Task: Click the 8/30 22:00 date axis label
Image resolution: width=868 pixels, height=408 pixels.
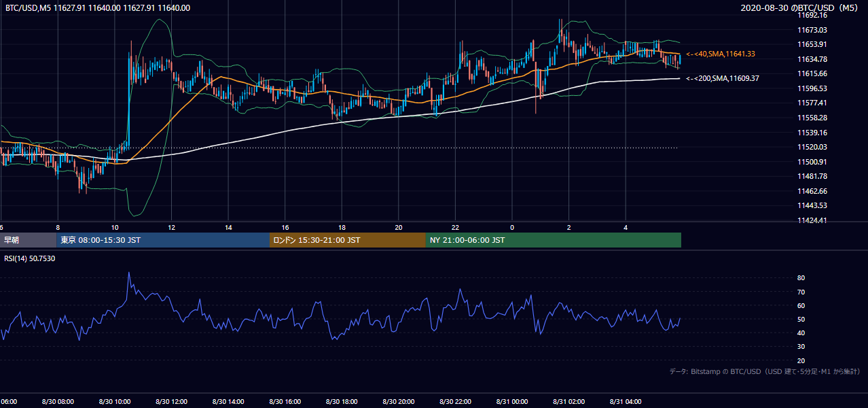Action: (x=456, y=402)
